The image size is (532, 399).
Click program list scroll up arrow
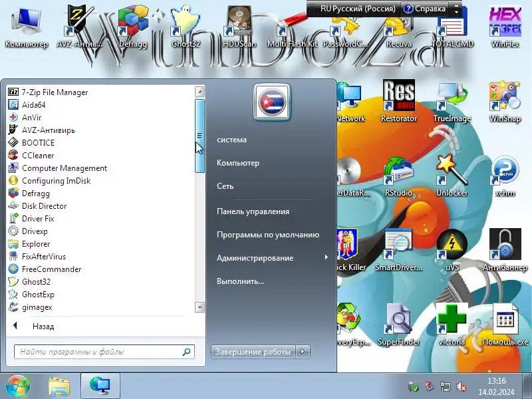tap(200, 92)
